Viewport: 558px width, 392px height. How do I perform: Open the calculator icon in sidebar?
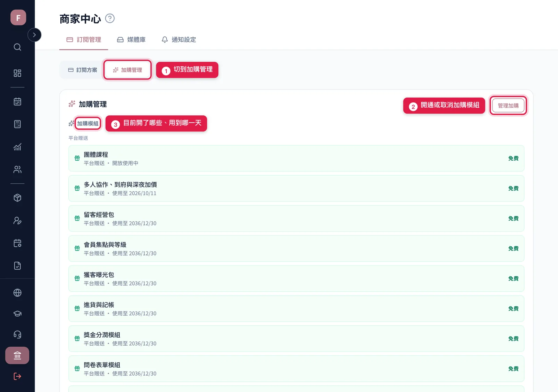click(x=17, y=124)
